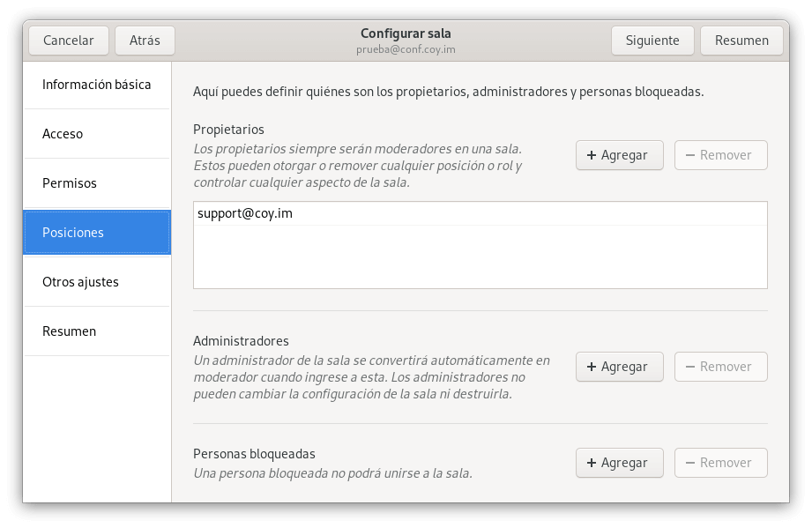Click Remover in the Administradores section
This screenshot has height=528, width=812.
[720, 367]
